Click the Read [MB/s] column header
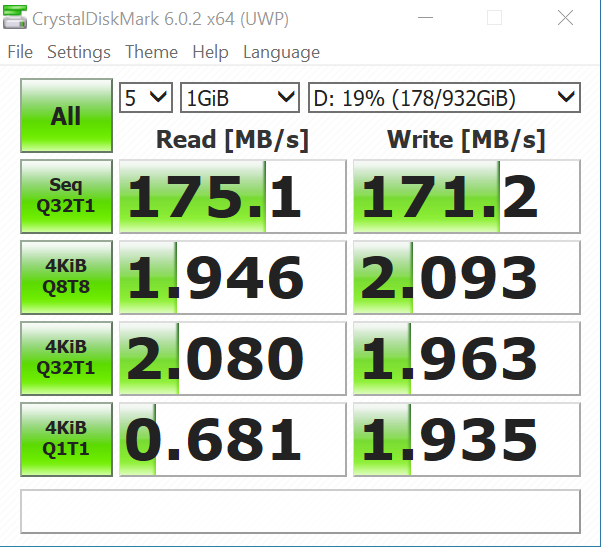This screenshot has height=547, width=601. pos(232,140)
